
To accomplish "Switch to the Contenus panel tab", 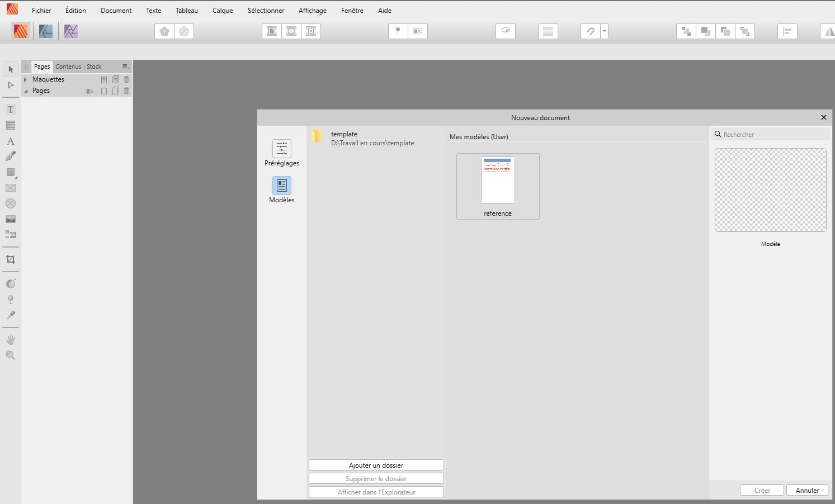I will click(x=68, y=66).
